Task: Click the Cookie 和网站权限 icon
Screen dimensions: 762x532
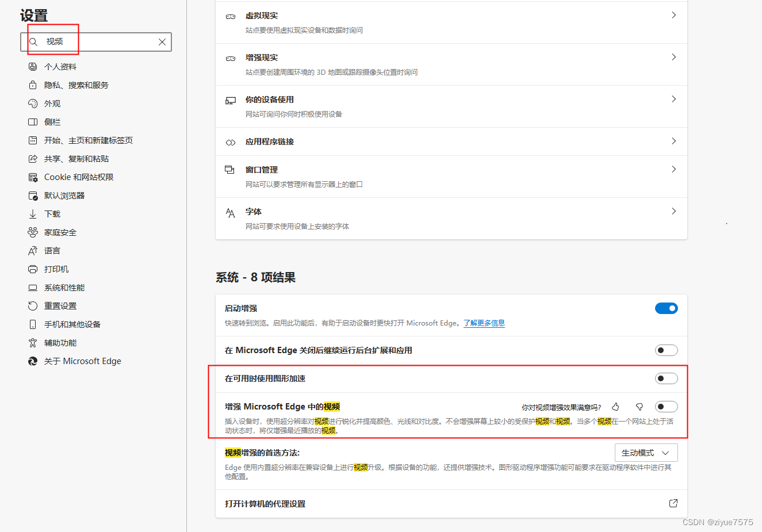Action: (x=33, y=177)
